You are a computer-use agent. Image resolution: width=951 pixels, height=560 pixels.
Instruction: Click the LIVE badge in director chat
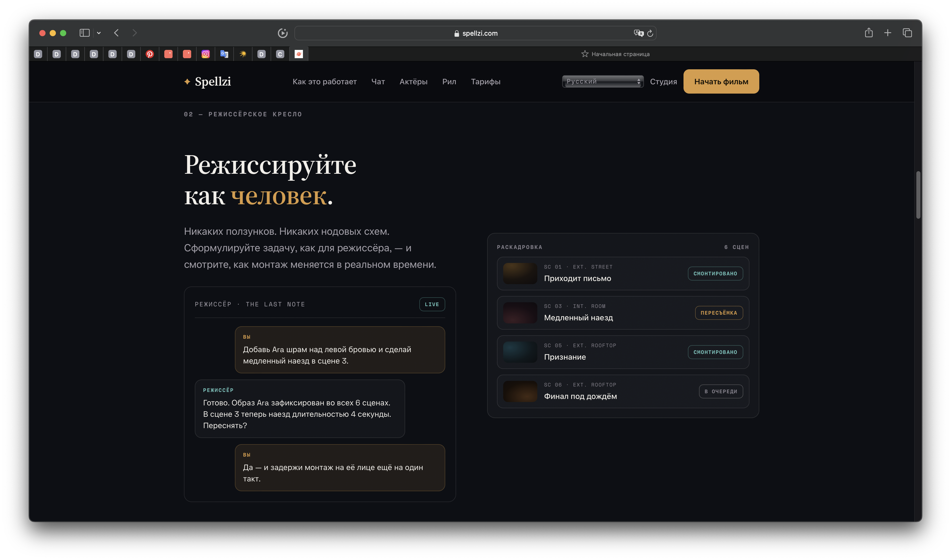(432, 304)
